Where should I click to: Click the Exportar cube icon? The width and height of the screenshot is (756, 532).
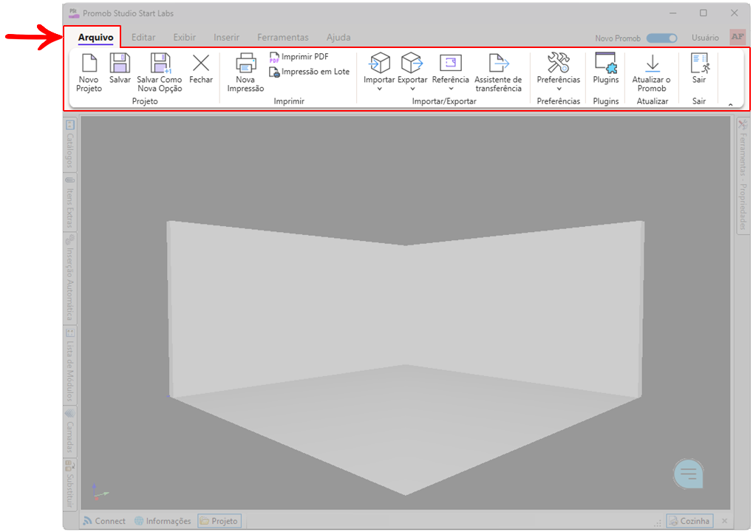[x=412, y=63]
